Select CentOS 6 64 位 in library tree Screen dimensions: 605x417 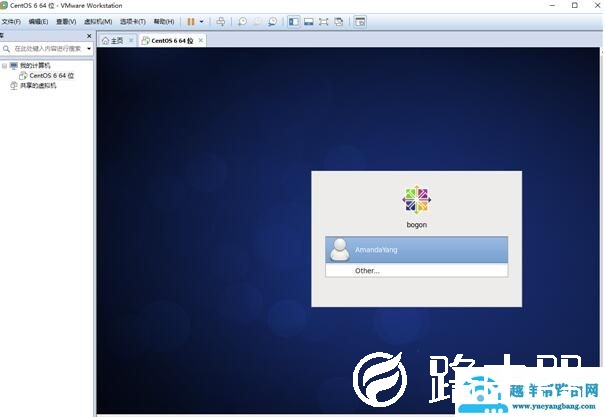click(52, 75)
